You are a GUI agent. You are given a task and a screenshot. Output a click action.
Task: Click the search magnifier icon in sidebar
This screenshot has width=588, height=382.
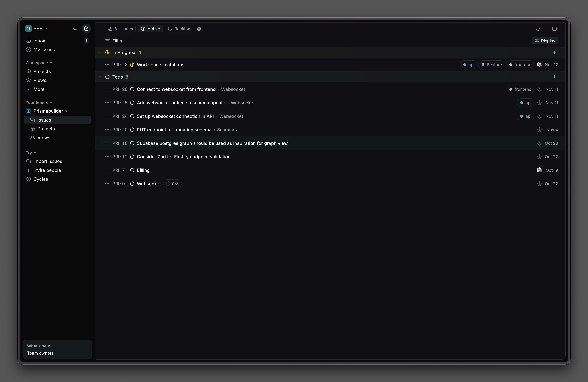(x=75, y=29)
